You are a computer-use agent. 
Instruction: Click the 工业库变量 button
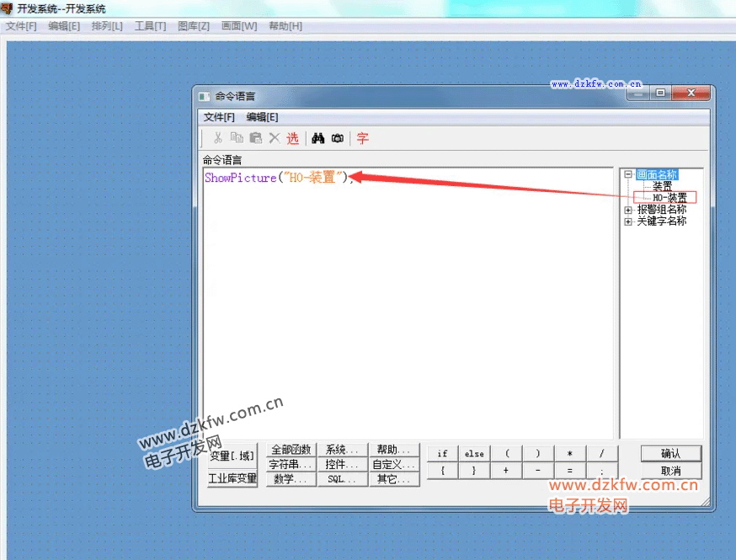click(232, 478)
